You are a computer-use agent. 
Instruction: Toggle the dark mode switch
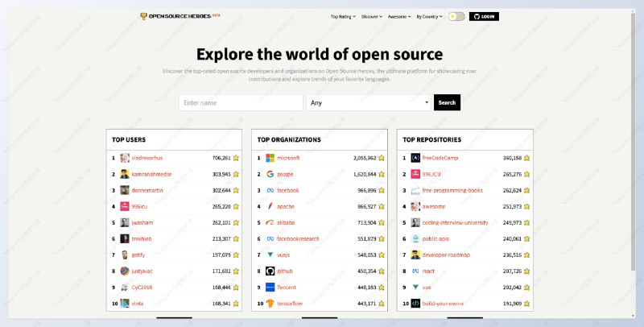(456, 16)
